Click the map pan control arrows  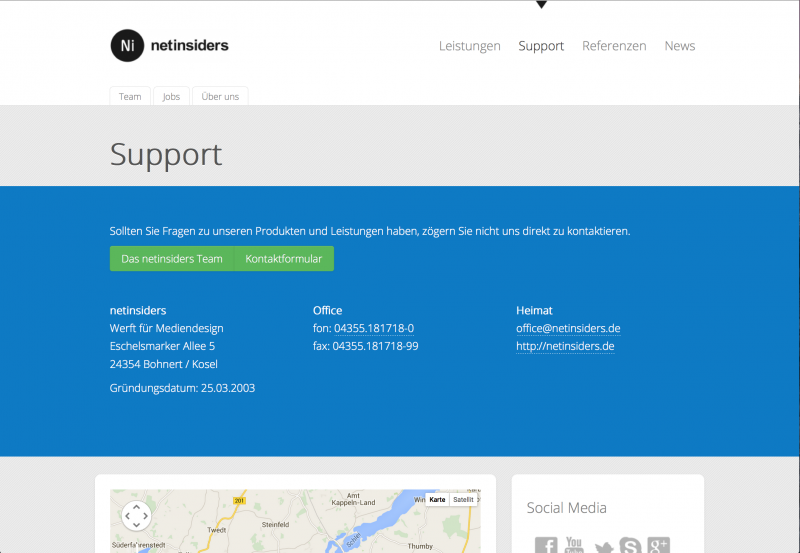[136, 516]
